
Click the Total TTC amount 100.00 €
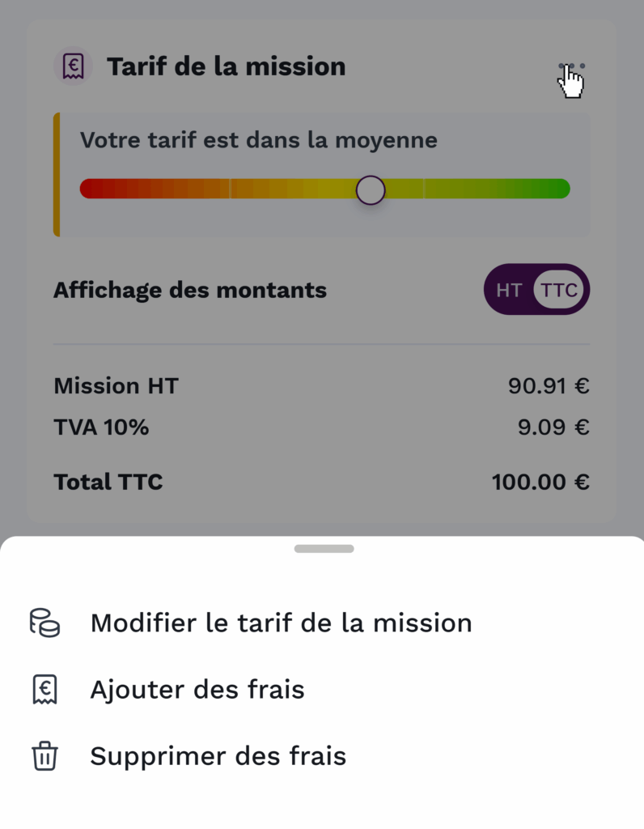pos(540,483)
